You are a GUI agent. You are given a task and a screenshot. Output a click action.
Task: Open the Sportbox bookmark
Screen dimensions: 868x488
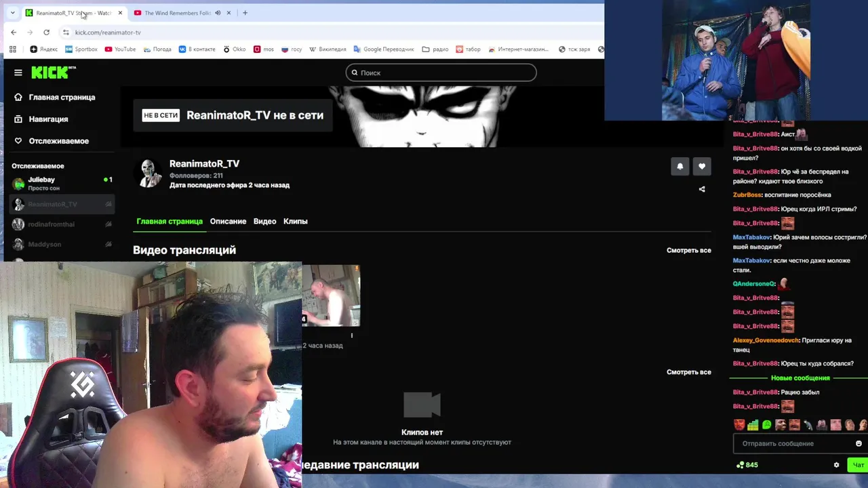point(81,49)
